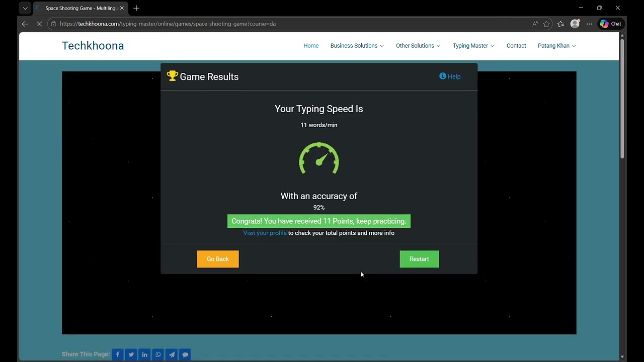Close the Space Shooting Game tab
This screenshot has width=644, height=362.
(x=122, y=8)
